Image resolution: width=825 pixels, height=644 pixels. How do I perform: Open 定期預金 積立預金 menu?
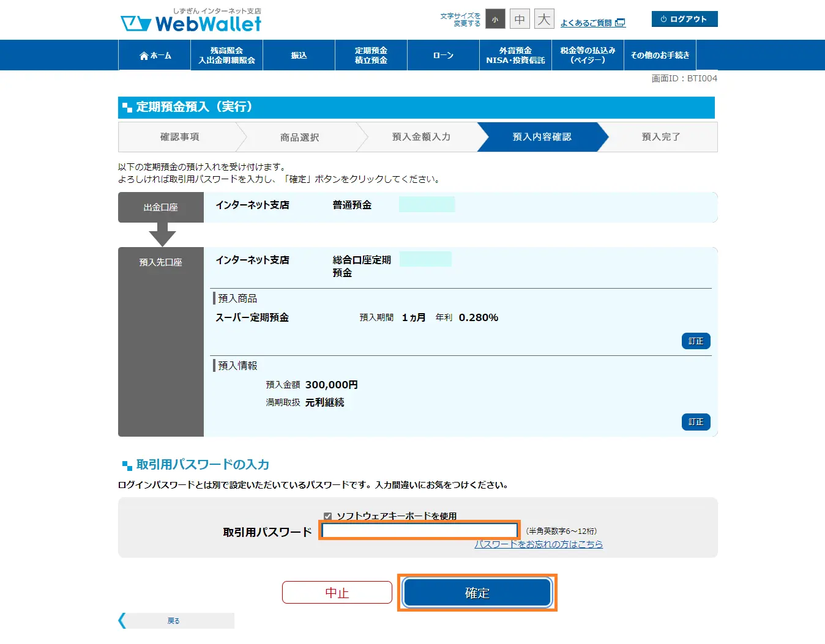[x=371, y=56]
